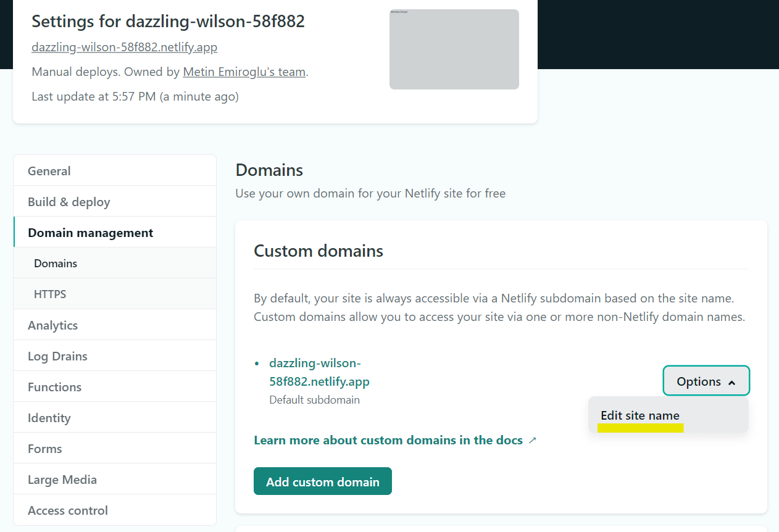Open the General settings section
Image resolution: width=779 pixels, height=532 pixels.
click(x=115, y=170)
